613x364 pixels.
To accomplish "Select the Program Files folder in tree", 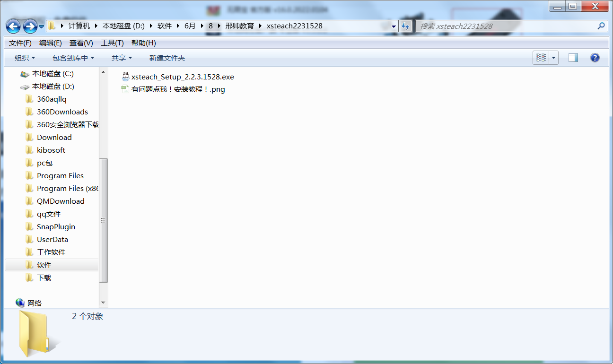I will coord(60,176).
